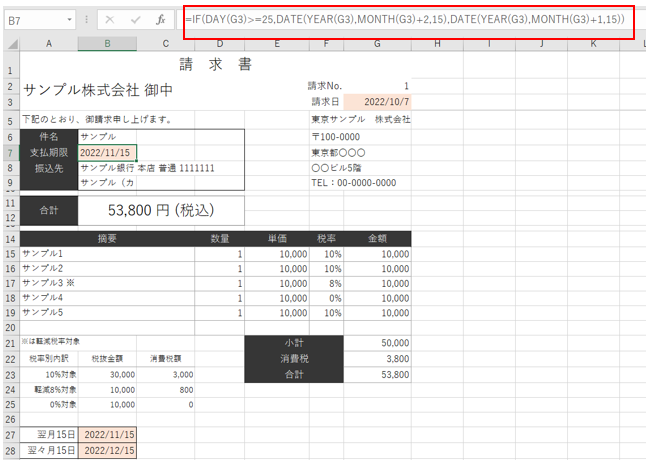658x466 pixels.
Task: Select the orange invoice date cell 2022/10/7
Action: [x=377, y=102]
